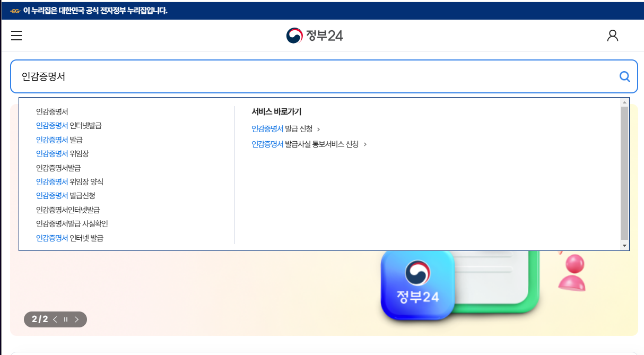Select suggestion 인감증명서발급 without space
The height and width of the screenshot is (355, 644).
point(58,168)
